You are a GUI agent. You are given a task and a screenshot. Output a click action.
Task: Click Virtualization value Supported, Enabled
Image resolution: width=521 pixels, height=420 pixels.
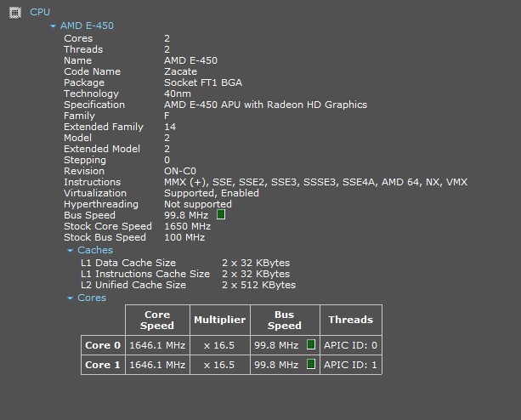click(212, 193)
